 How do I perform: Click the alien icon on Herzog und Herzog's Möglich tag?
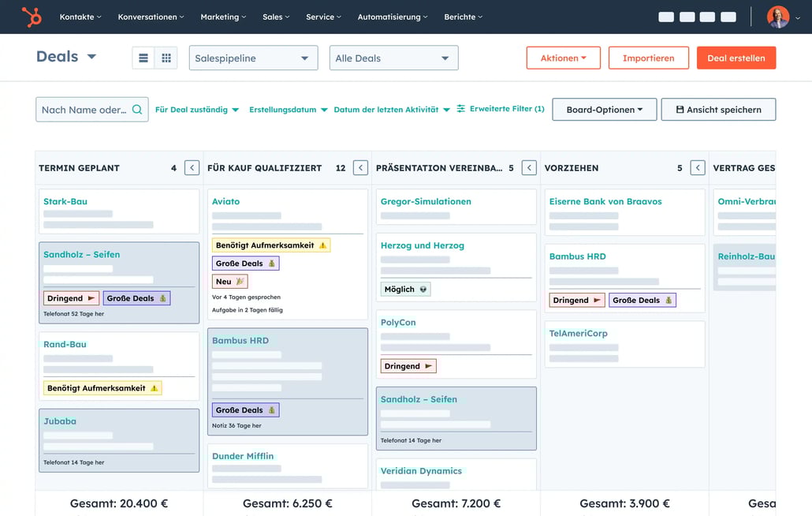click(x=423, y=289)
